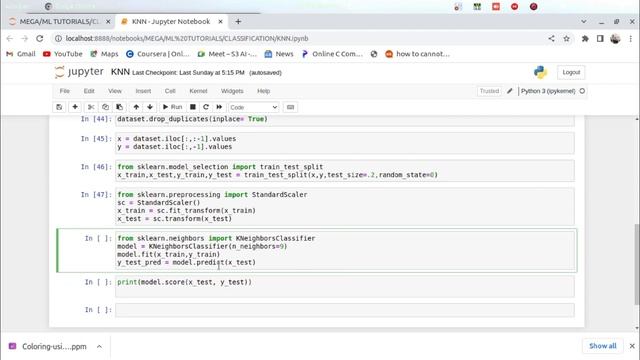The height and width of the screenshot is (360, 640).
Task: Rename the notebook title KNN
Action: [120, 72]
